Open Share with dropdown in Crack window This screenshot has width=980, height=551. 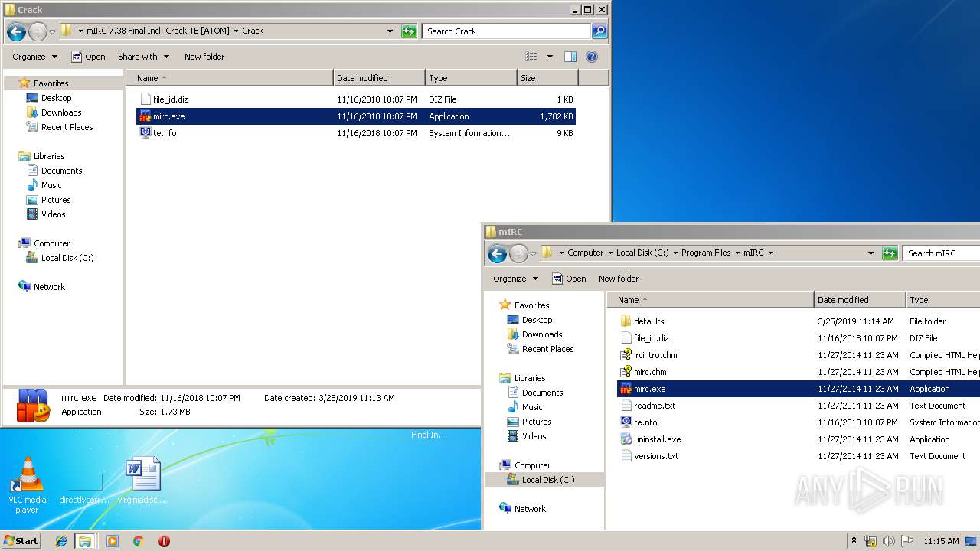[x=143, y=57]
